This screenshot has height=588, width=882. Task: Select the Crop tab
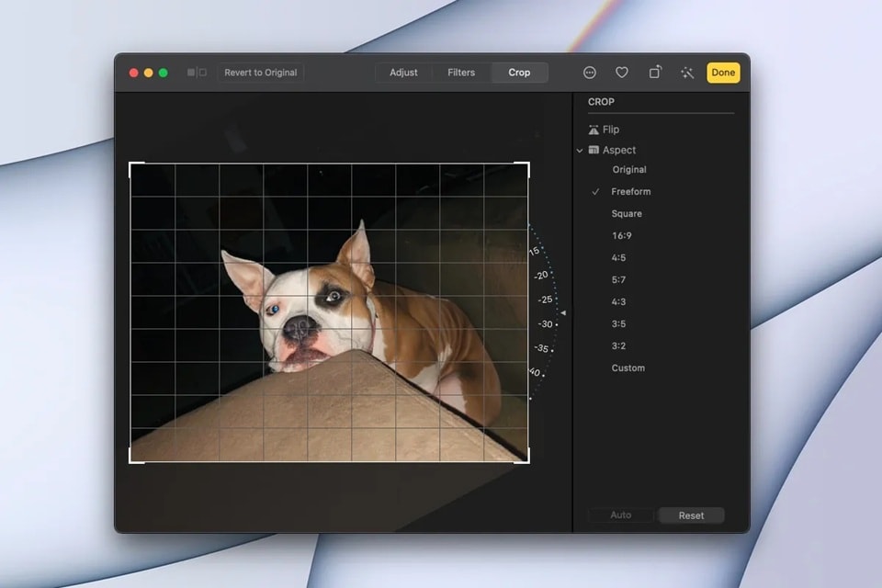pyautogui.click(x=519, y=73)
